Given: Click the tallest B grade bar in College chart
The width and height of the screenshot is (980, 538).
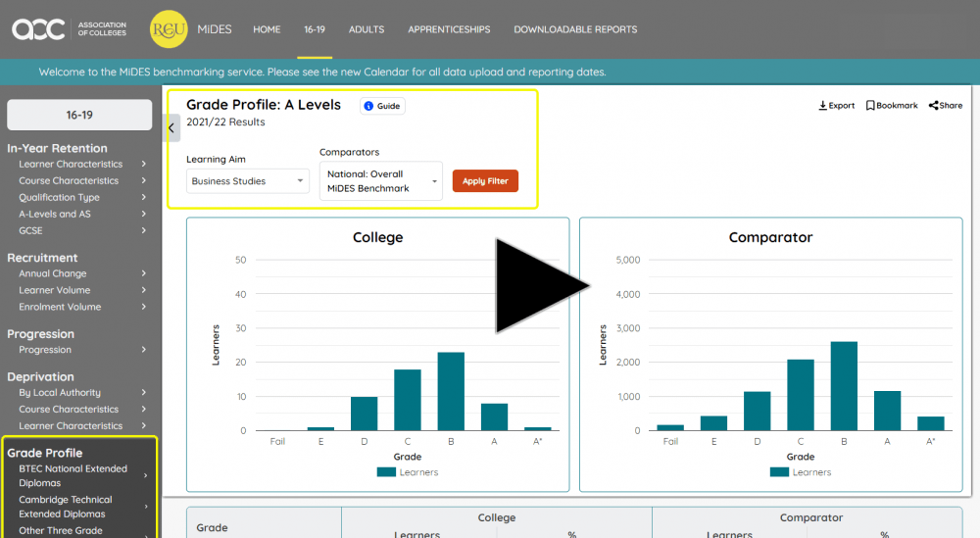Looking at the screenshot, I should point(451,391).
